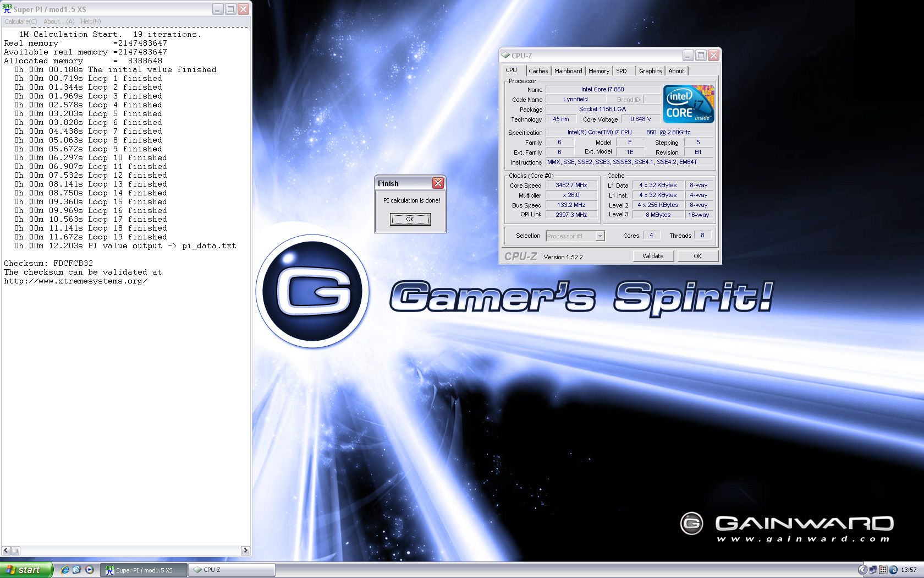Click the taskbar clock showing 13:57
The image size is (924, 578).
[909, 570]
